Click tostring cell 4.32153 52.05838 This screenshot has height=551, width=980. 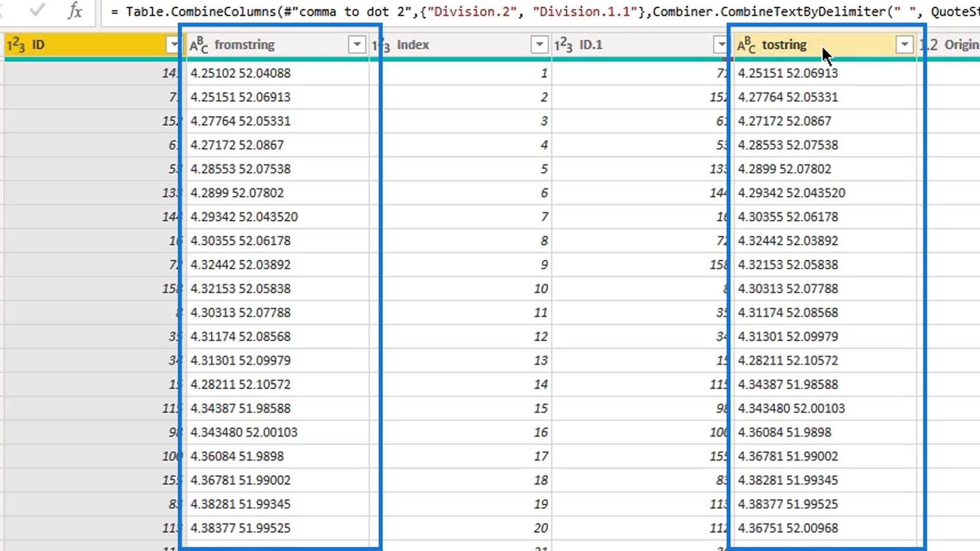pyautogui.click(x=824, y=264)
